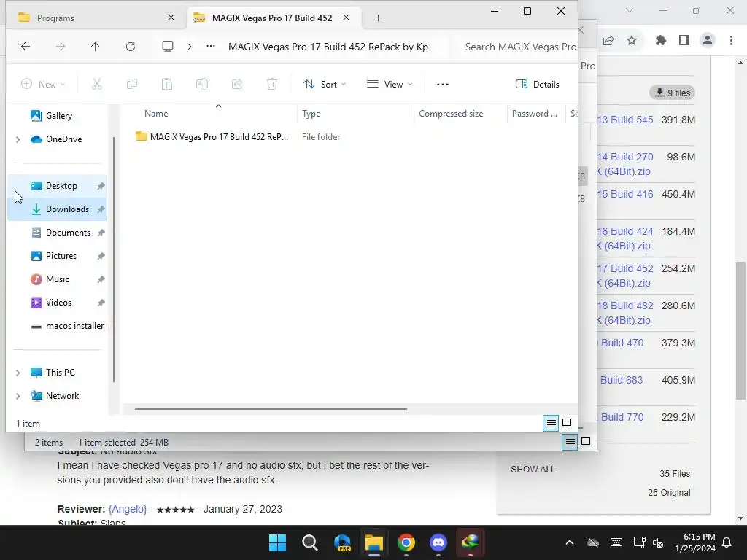The width and height of the screenshot is (747, 560).
Task: Open the 18 Build 482 zip link
Action: pos(624,313)
